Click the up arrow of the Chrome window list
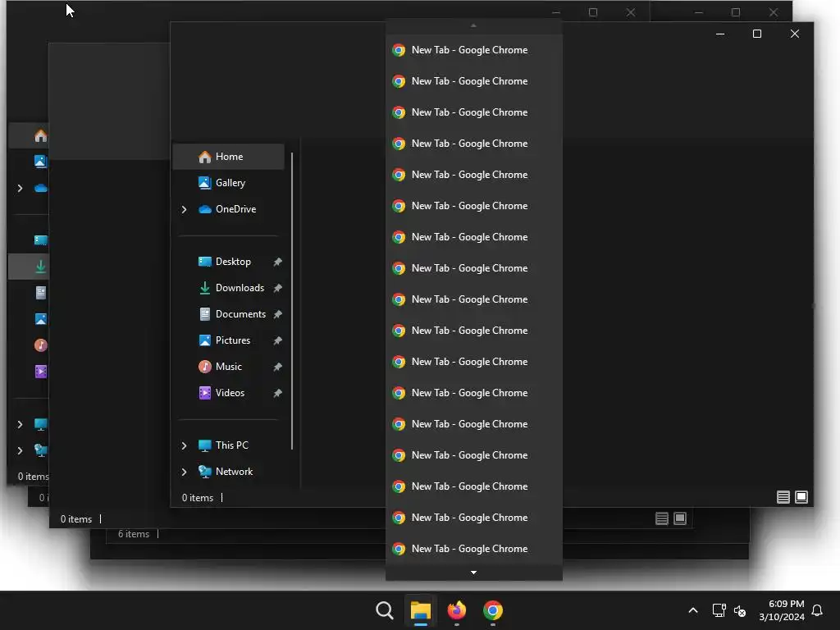This screenshot has width=840, height=630. pyautogui.click(x=473, y=25)
